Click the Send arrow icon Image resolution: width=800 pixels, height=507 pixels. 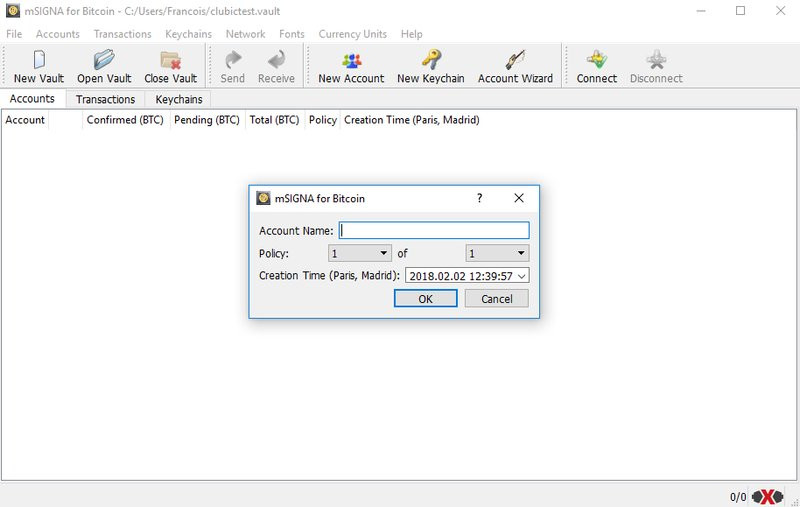233,60
